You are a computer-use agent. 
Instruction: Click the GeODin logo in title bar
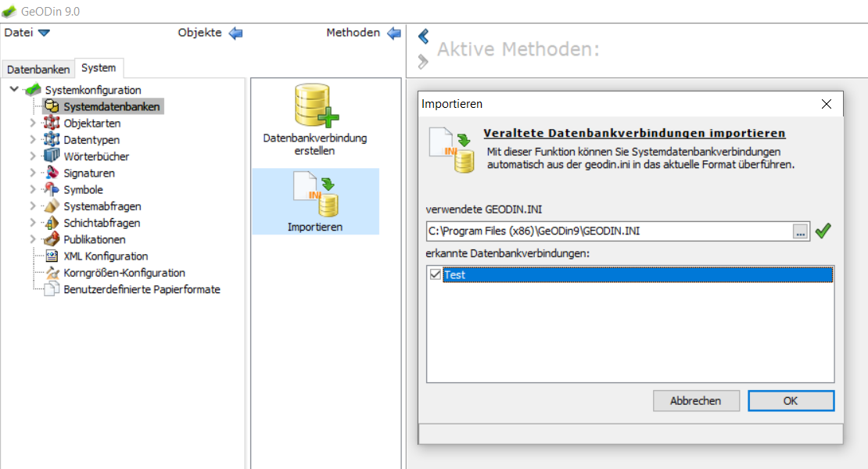coord(9,11)
